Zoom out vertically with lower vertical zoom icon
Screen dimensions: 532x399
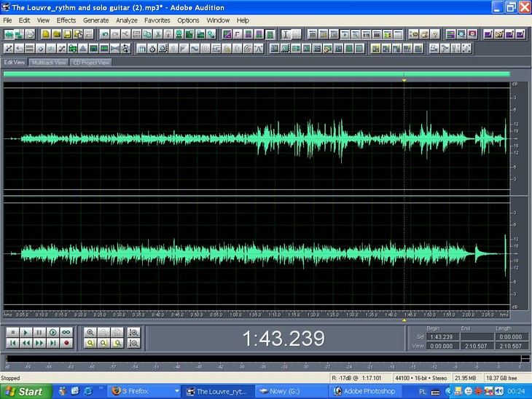pyautogui.click(x=134, y=344)
